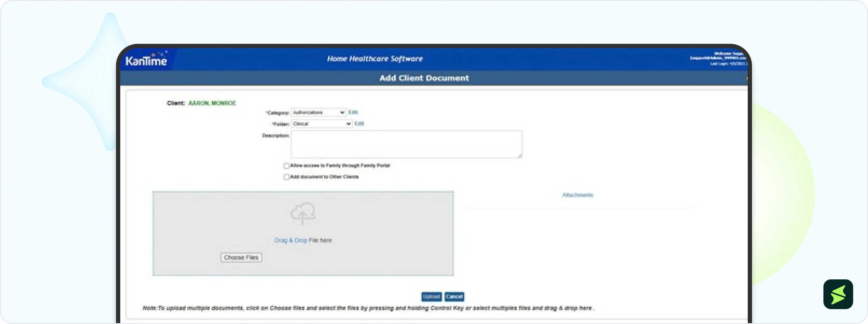Image resolution: width=868 pixels, height=324 pixels.
Task: Click Edit link next to Folder
Action: pos(359,124)
